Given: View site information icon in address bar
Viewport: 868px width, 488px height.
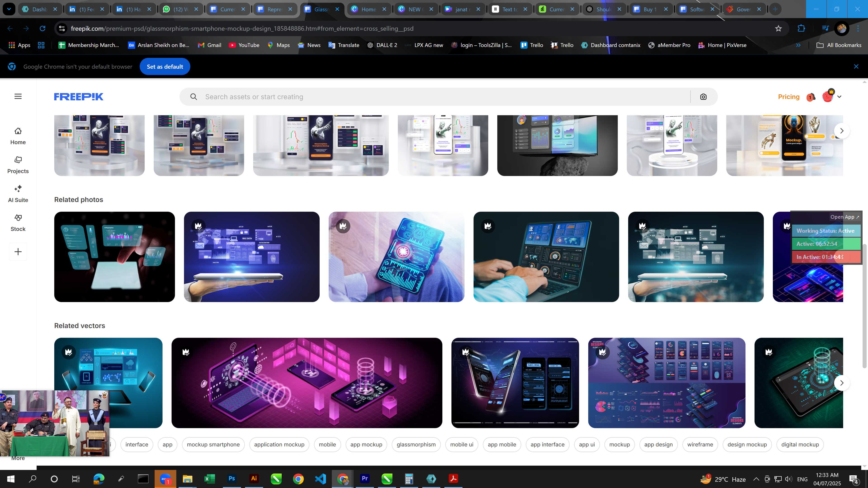Looking at the screenshot, I should (62, 29).
